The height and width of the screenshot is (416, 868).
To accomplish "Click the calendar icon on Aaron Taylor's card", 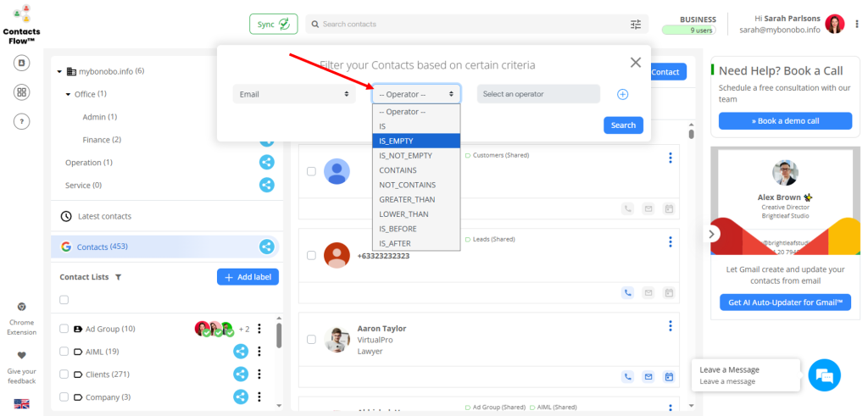I will point(668,376).
